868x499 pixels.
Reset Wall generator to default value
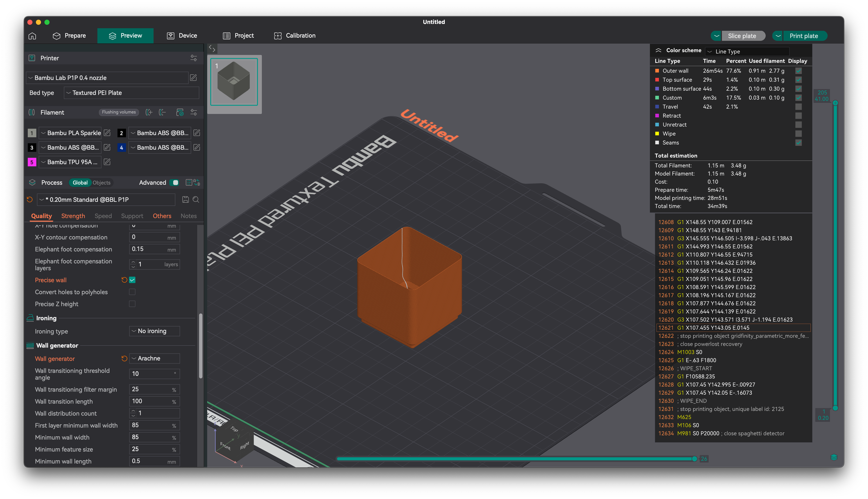pos(124,359)
